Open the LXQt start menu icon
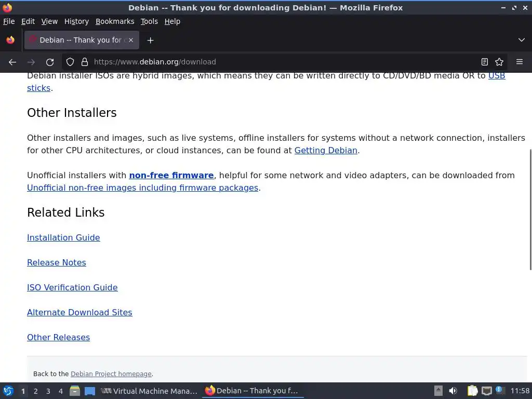Screen dimensions: 532x399 (x=8, y=391)
